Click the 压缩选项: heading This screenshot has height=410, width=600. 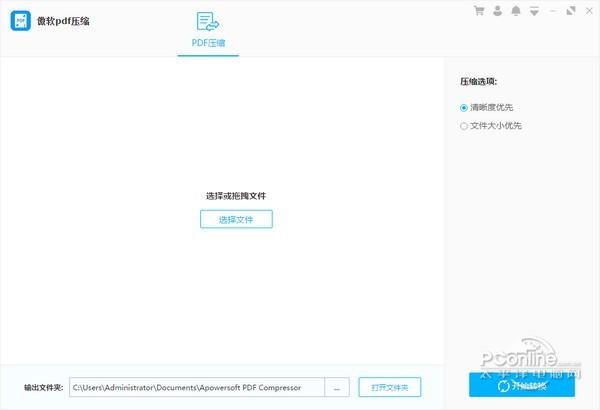tap(478, 82)
